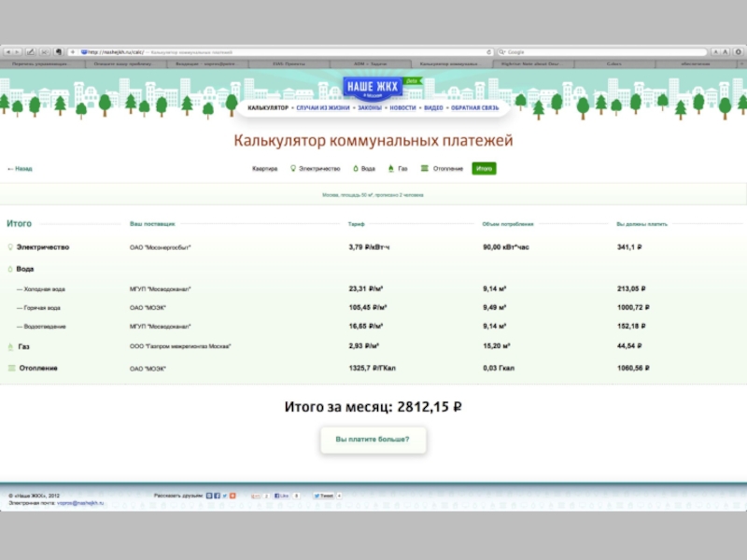Click the VKontakte share icon in footer

click(x=209, y=496)
